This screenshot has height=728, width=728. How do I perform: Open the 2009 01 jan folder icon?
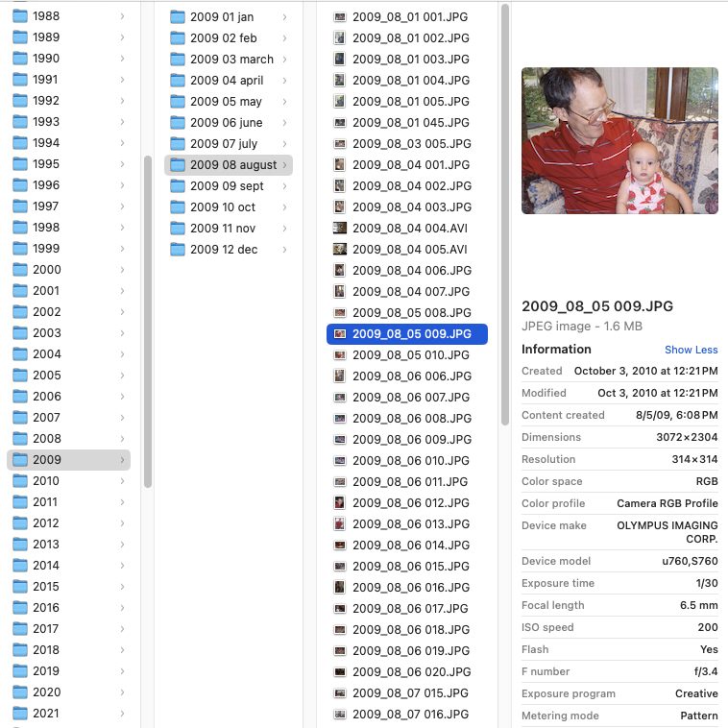(x=178, y=17)
